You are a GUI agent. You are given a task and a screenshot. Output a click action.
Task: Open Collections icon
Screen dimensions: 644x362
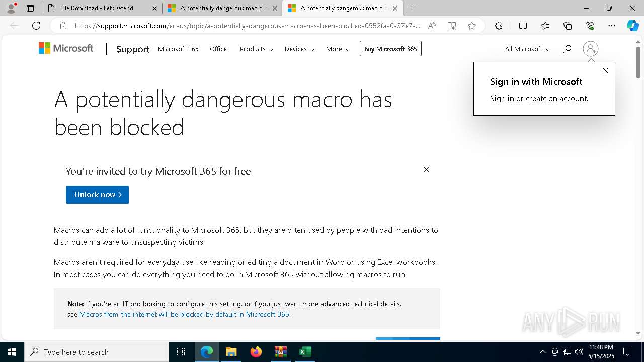pyautogui.click(x=568, y=26)
